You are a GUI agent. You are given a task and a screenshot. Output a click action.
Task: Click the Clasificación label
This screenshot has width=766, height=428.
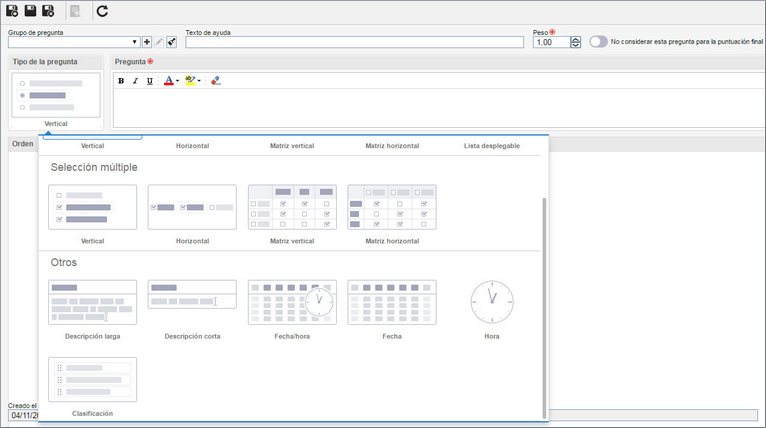92,413
